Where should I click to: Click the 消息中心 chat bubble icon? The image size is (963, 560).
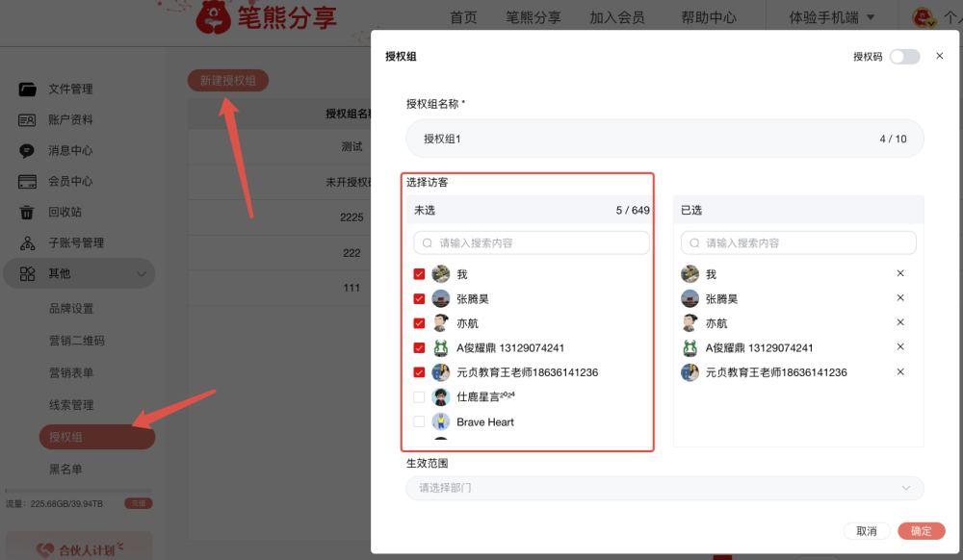(28, 151)
